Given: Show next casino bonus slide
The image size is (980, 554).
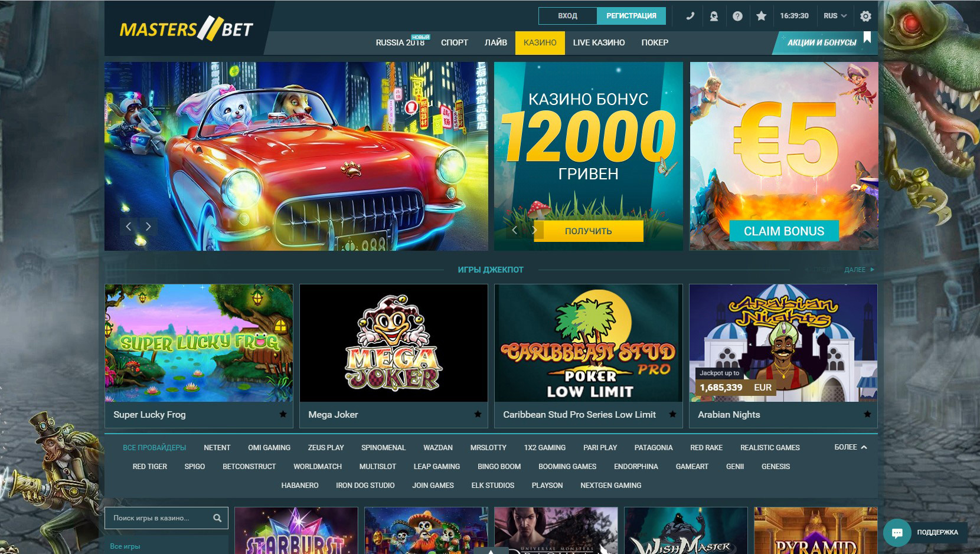Looking at the screenshot, I should click(x=534, y=230).
